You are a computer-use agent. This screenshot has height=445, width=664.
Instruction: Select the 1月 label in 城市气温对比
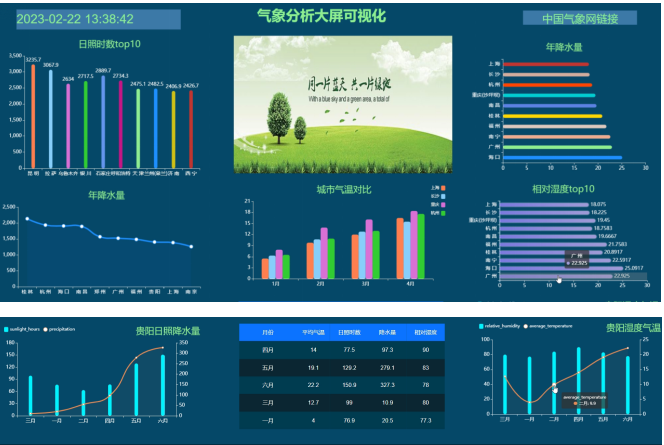pyautogui.click(x=276, y=284)
